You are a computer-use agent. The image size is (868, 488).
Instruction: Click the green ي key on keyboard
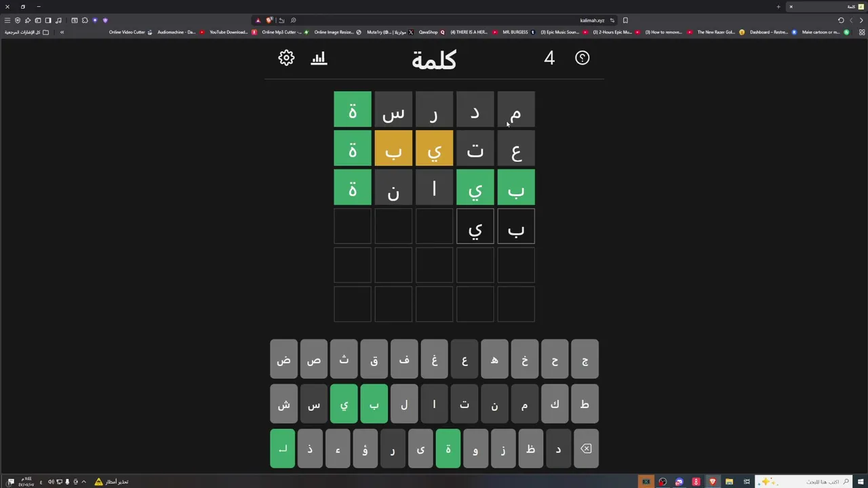click(344, 404)
